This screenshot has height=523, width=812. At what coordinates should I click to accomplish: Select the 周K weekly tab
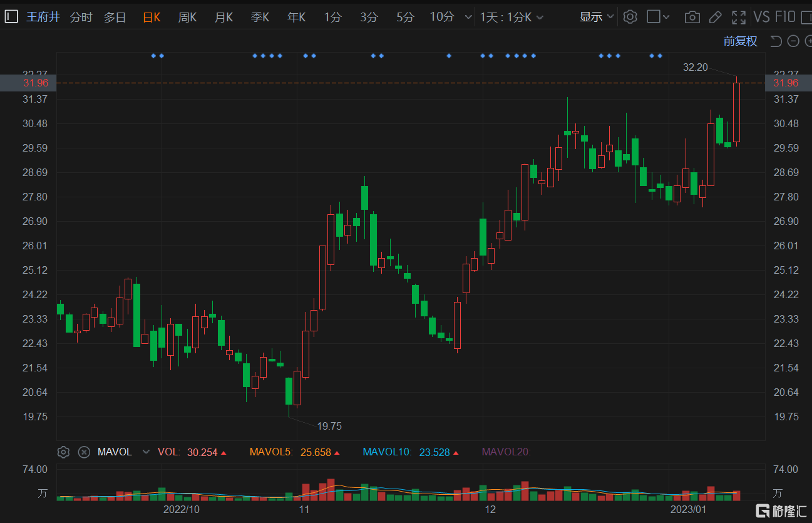(x=187, y=18)
